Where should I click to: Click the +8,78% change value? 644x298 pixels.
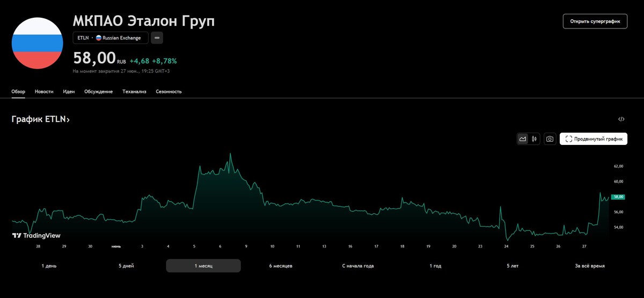pos(164,61)
